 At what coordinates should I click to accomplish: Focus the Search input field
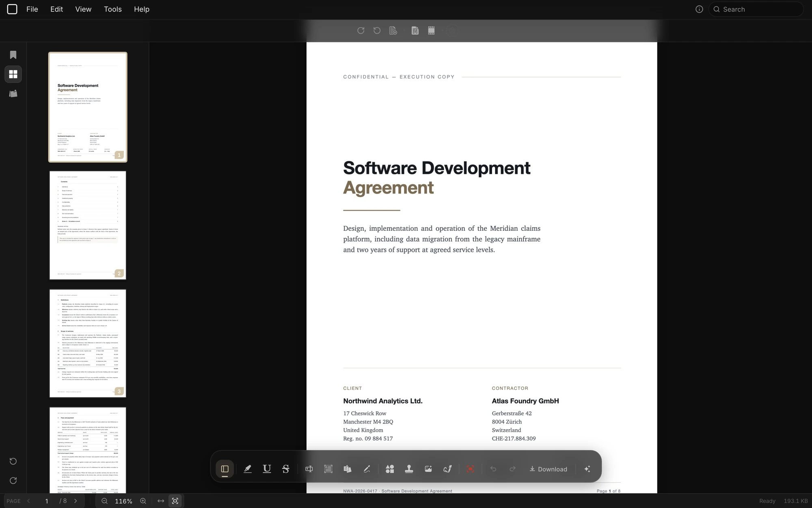pos(756,9)
